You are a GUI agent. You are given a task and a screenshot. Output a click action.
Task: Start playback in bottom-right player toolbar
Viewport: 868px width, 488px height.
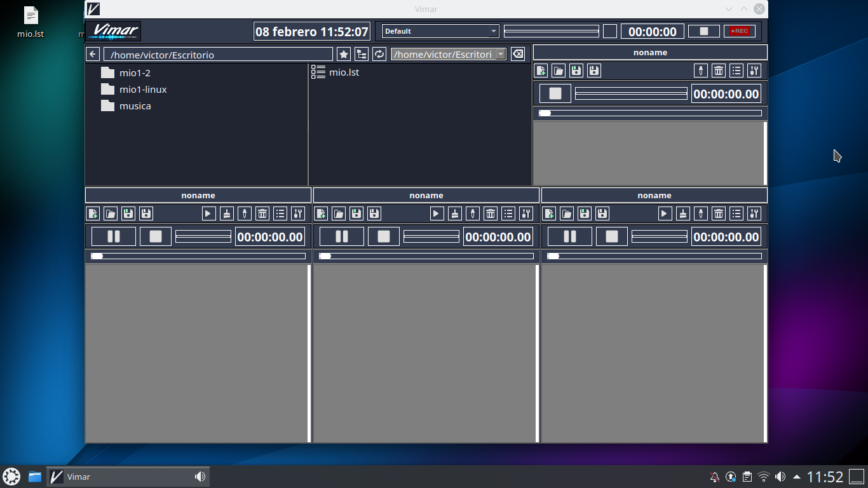[665, 213]
